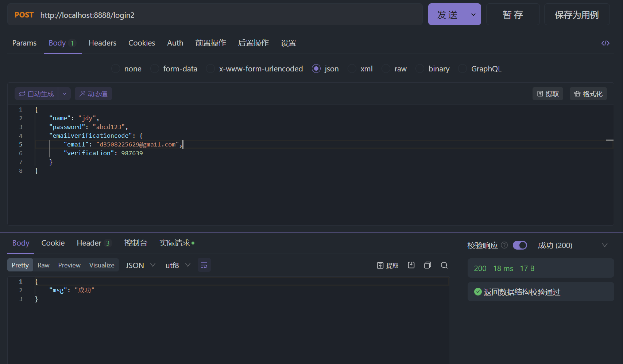Click the "verification": 987639 line
The width and height of the screenshot is (623, 364).
click(x=103, y=153)
